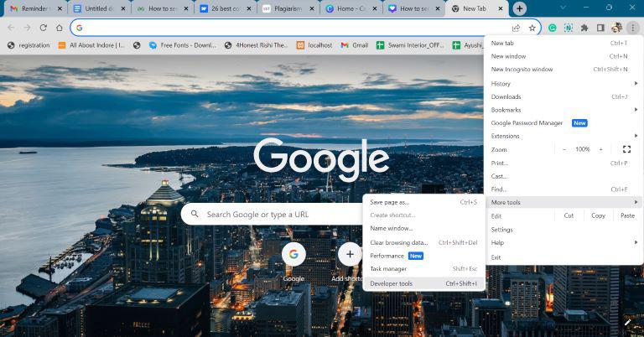Open Settings from the menu

coord(563,230)
